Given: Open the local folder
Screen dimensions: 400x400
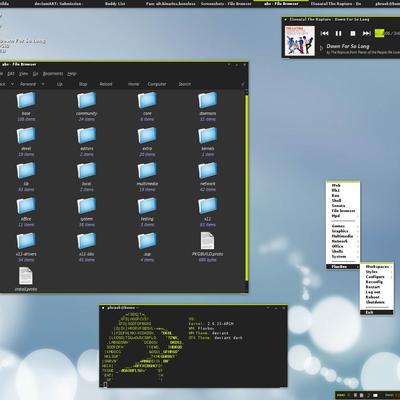Looking at the screenshot, I should (87, 171).
